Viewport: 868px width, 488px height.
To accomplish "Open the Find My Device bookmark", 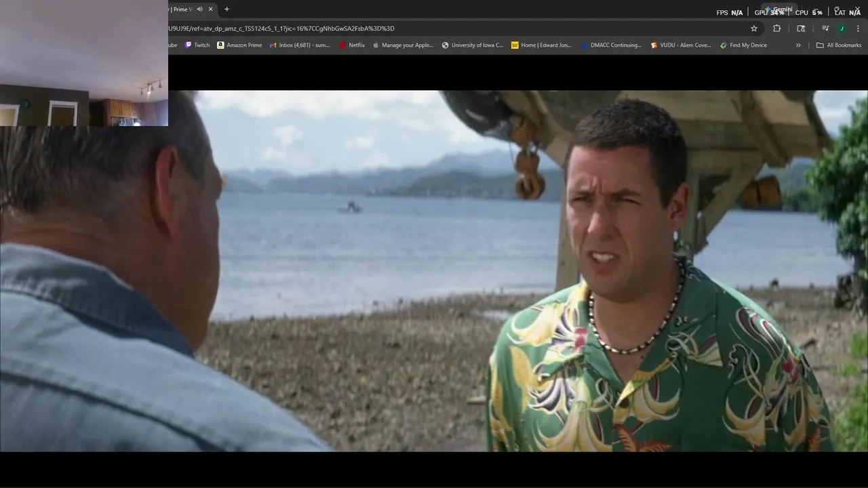I will (744, 45).
